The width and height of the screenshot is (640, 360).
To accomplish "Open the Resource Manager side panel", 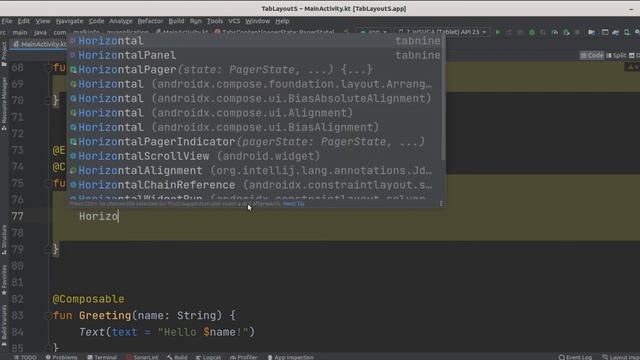I will pyautogui.click(x=4, y=104).
